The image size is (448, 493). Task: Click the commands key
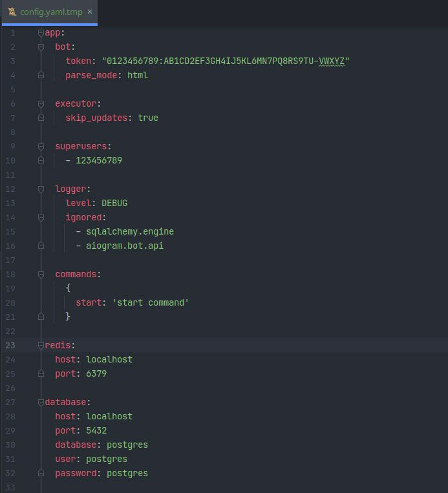[76, 275]
